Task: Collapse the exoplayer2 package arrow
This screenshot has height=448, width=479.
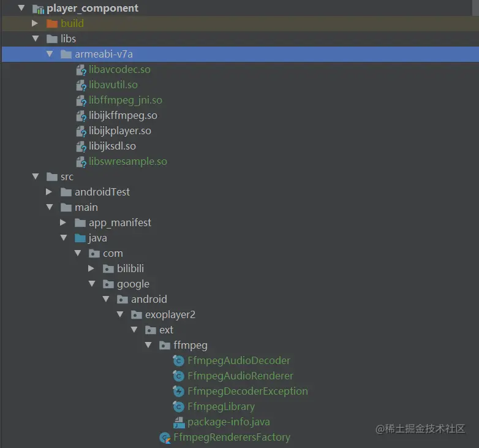Action: [x=120, y=314]
